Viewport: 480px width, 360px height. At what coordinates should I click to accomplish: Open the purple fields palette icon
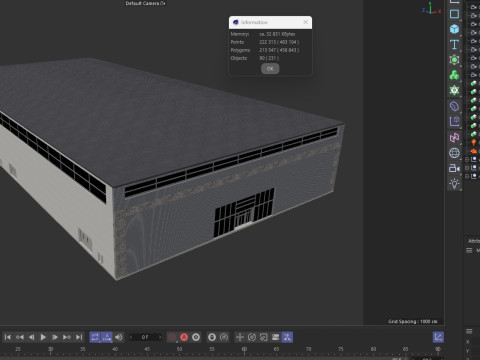pyautogui.click(x=454, y=121)
